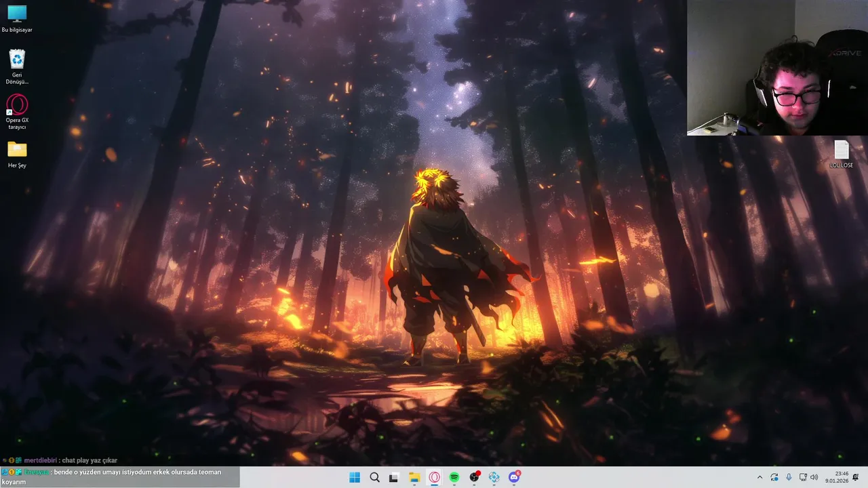Click the webcam overlay thumbnail
Viewport: 868px width, 488px height.
tap(777, 68)
